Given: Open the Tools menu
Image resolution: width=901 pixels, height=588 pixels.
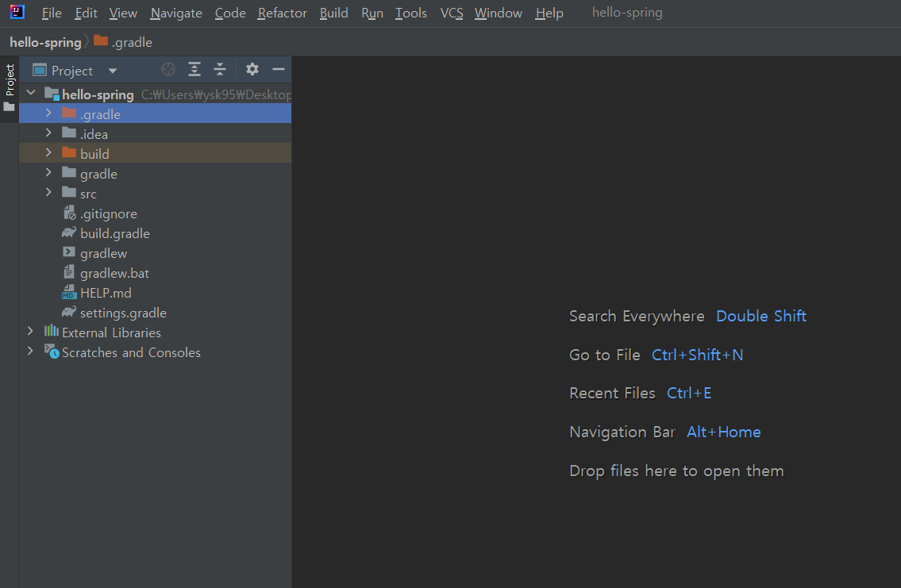Looking at the screenshot, I should 411,13.
